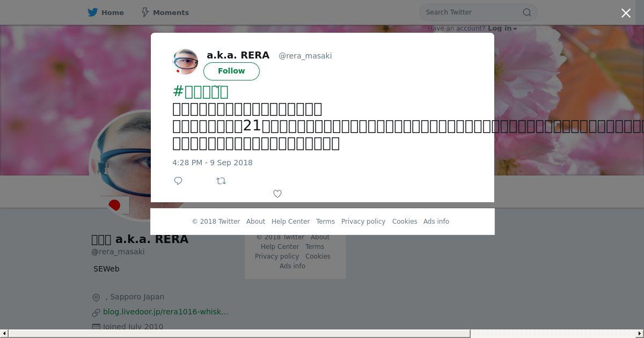The width and height of the screenshot is (644, 338).
Task: Reply to the tweet via speech bubble icon
Action: pyautogui.click(x=178, y=181)
